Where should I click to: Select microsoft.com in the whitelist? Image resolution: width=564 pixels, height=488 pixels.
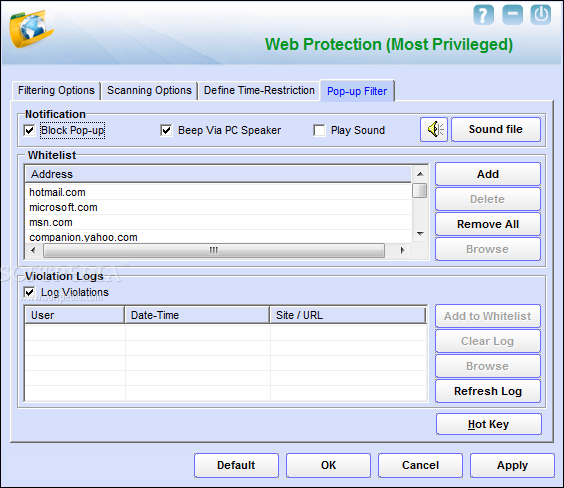click(218, 207)
